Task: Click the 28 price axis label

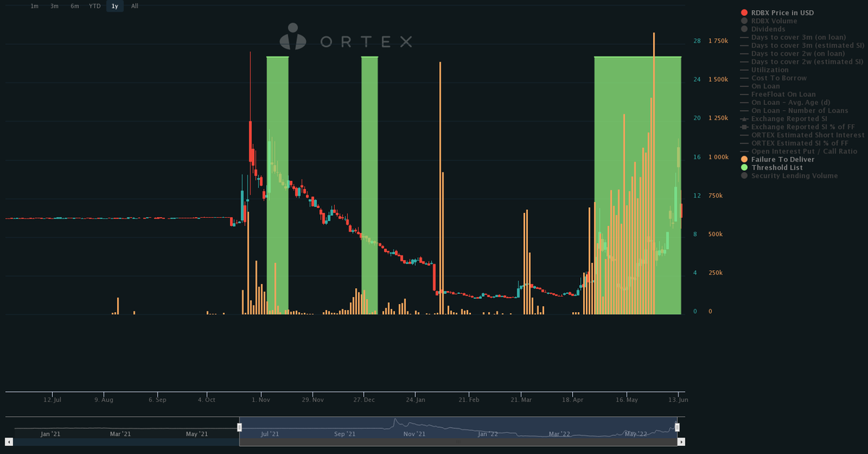Action: pyautogui.click(x=697, y=41)
